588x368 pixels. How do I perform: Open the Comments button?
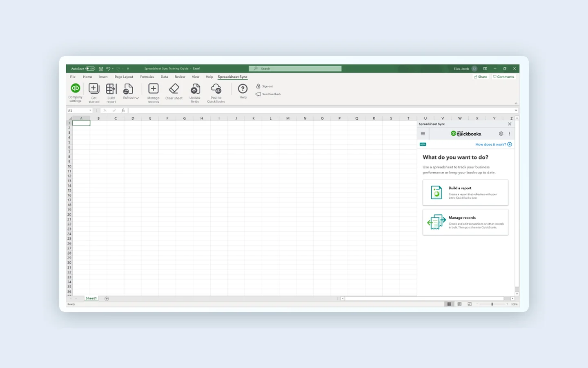(x=503, y=77)
